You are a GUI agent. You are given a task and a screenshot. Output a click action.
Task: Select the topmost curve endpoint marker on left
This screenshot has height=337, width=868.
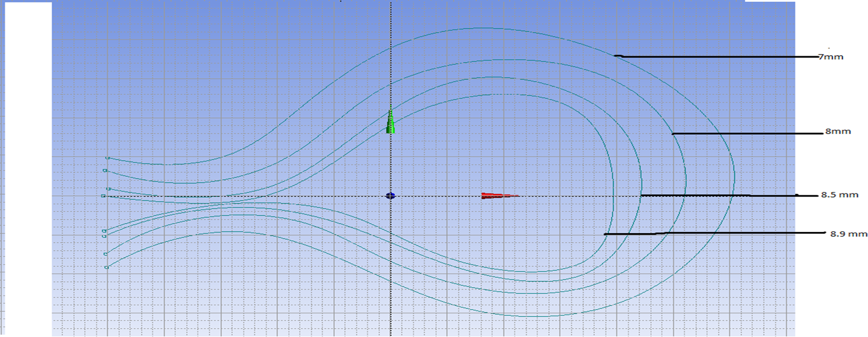107,158
